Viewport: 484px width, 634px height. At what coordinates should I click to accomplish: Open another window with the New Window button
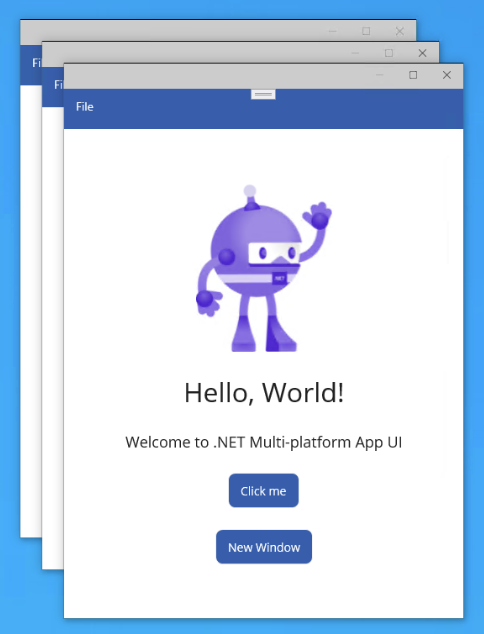(x=264, y=547)
